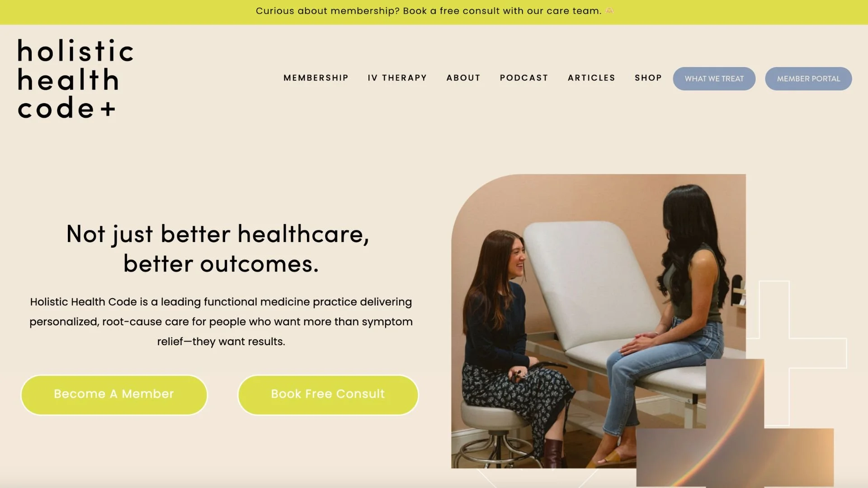Click the hands emoji icon in the banner

pos(609,11)
